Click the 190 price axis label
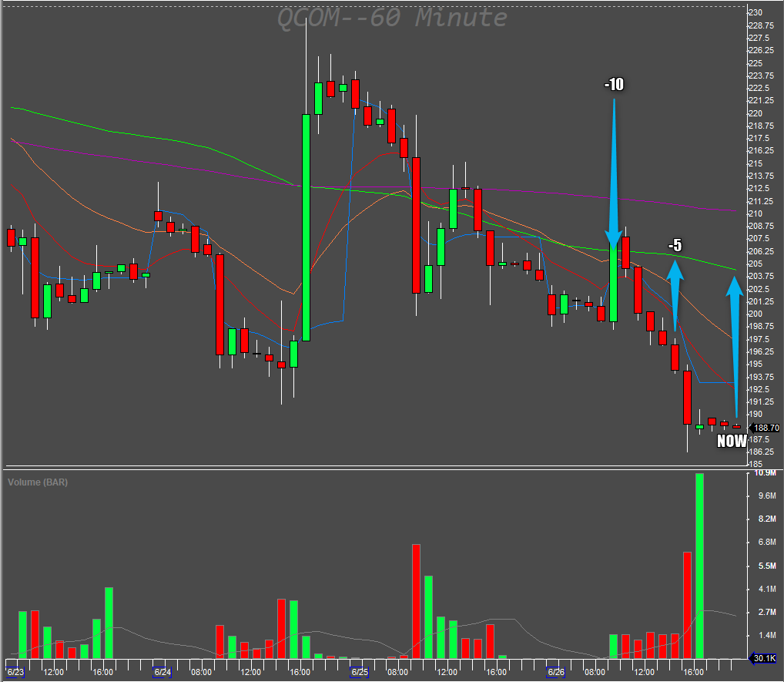The height and width of the screenshot is (682, 784). (756, 414)
